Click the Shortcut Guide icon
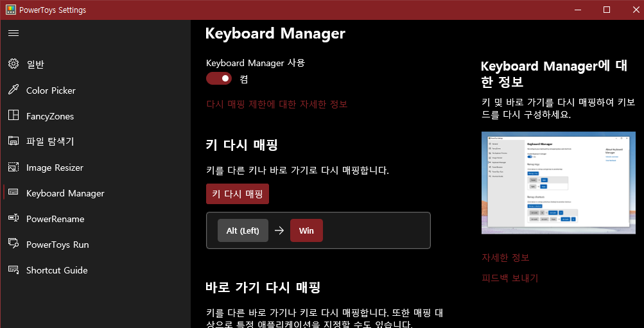Screen dimensions: 644x328 tap(13, 270)
